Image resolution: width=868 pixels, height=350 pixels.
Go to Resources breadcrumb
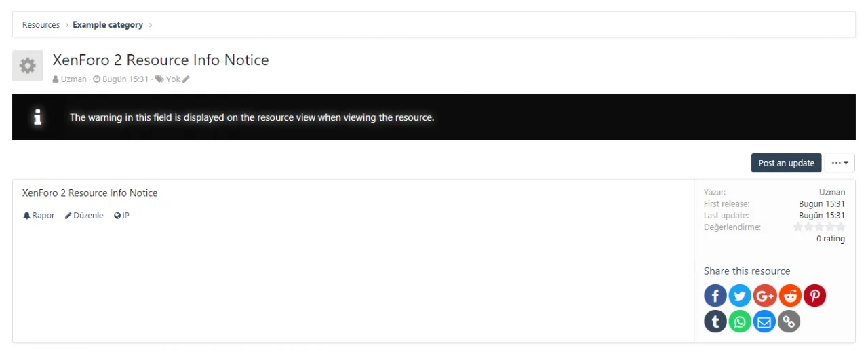coord(41,25)
